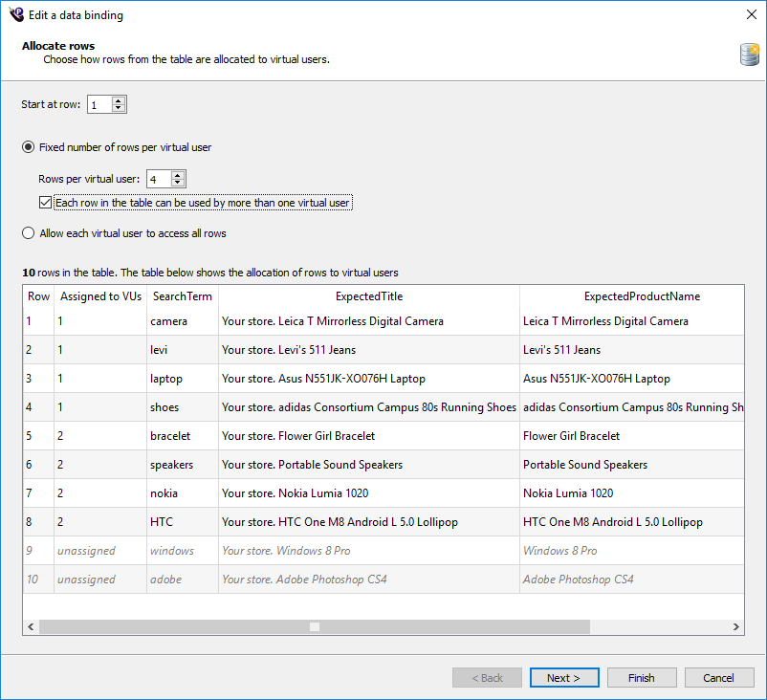
Task: Select Allow each virtual user to access all rows
Action: tap(29, 233)
